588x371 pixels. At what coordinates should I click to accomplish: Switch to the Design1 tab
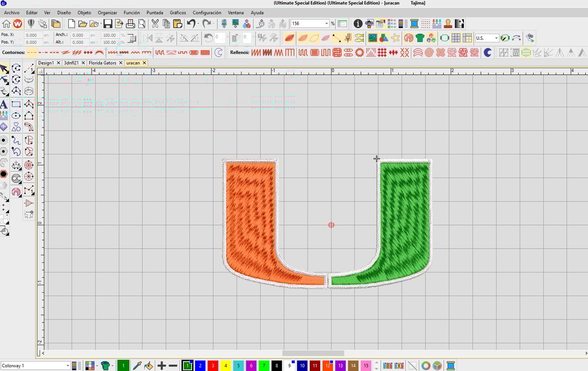(46, 63)
